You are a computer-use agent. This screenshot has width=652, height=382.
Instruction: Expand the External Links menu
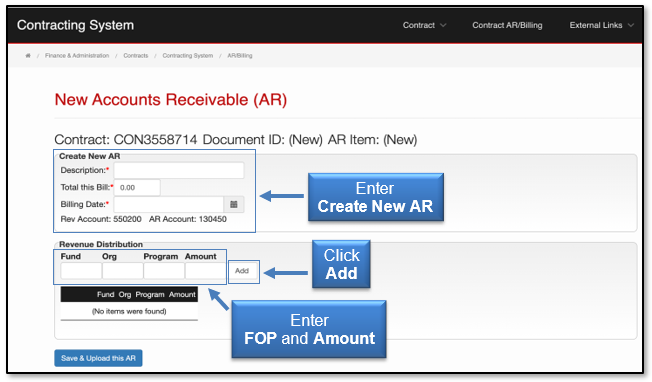pos(601,25)
